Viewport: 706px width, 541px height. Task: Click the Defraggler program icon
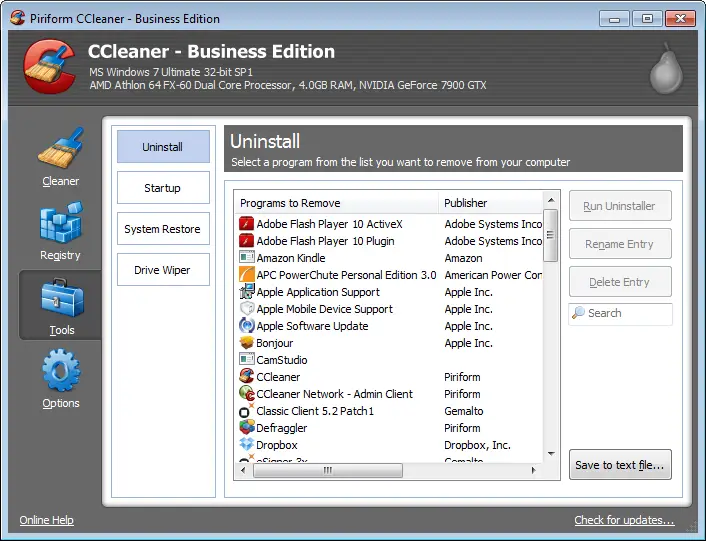[x=246, y=427]
